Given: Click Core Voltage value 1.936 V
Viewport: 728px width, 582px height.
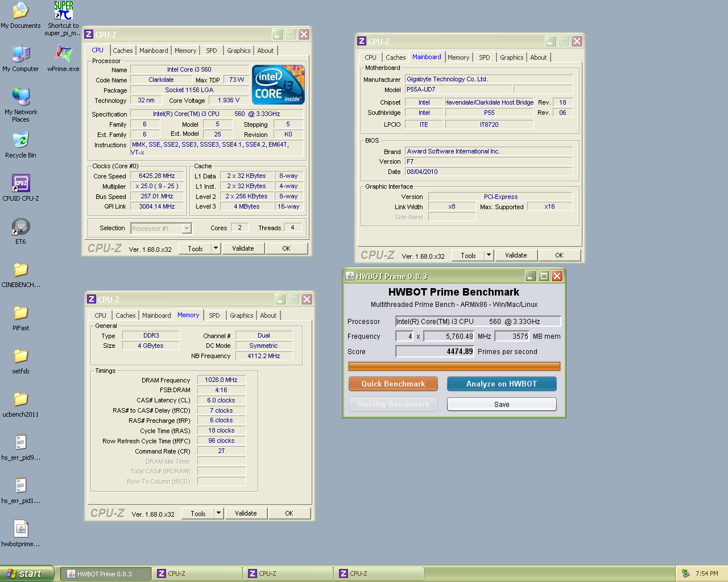Looking at the screenshot, I should (229, 100).
